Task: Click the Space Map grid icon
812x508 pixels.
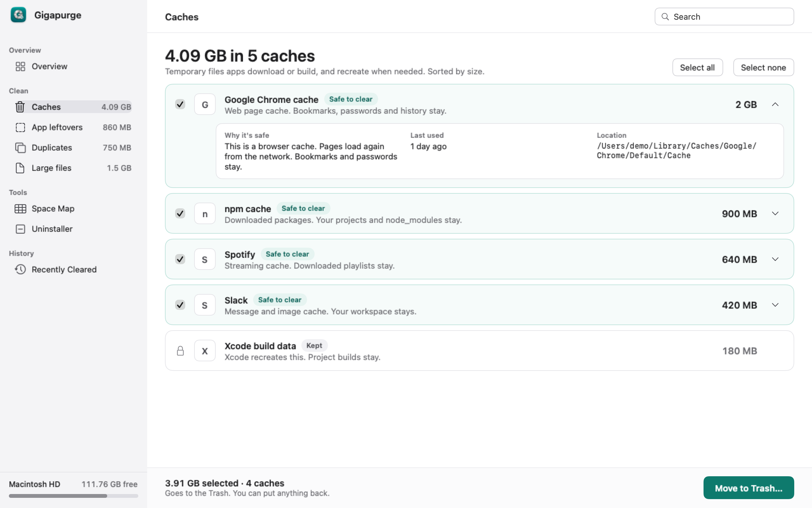Action: point(20,209)
